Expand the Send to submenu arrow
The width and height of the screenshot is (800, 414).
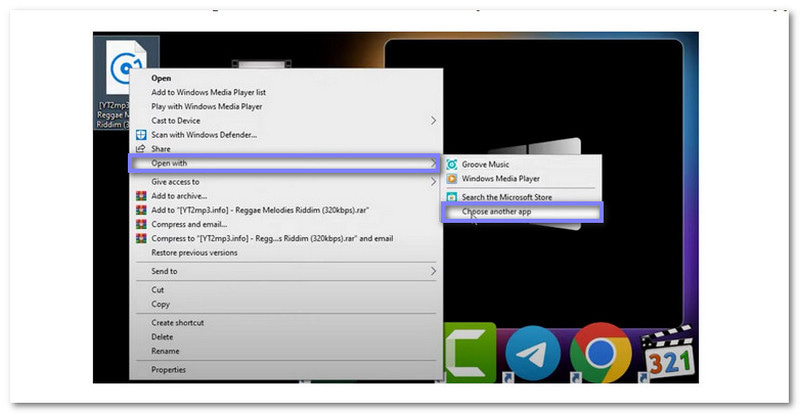tap(433, 271)
